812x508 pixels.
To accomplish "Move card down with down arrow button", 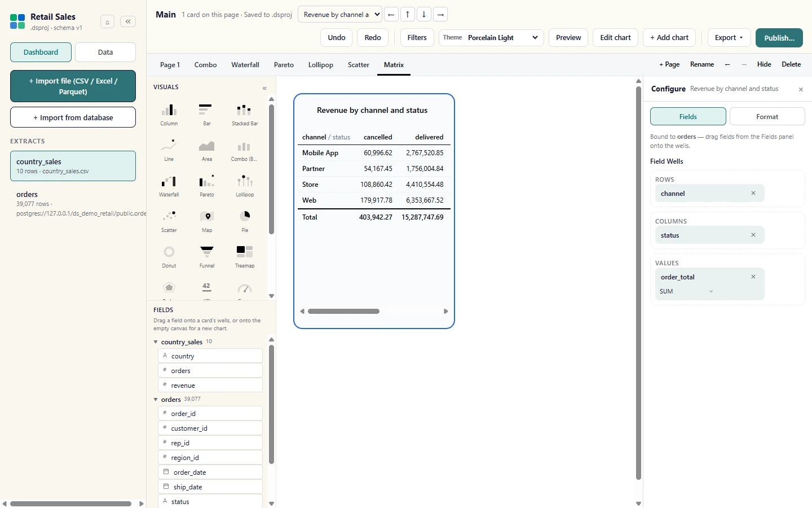I will point(424,15).
